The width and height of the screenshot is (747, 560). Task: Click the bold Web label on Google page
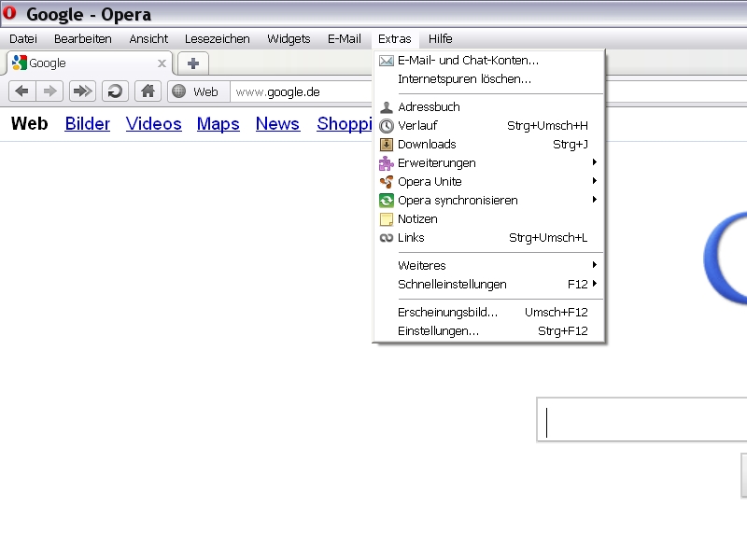30,124
